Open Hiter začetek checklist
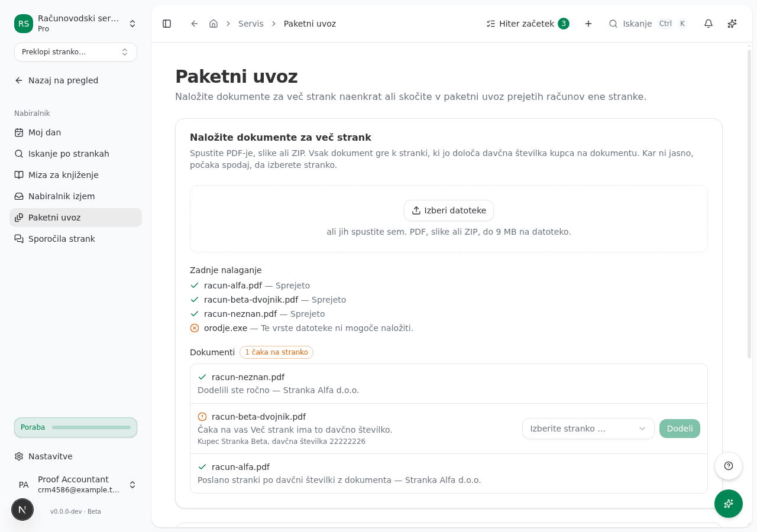 tap(528, 24)
